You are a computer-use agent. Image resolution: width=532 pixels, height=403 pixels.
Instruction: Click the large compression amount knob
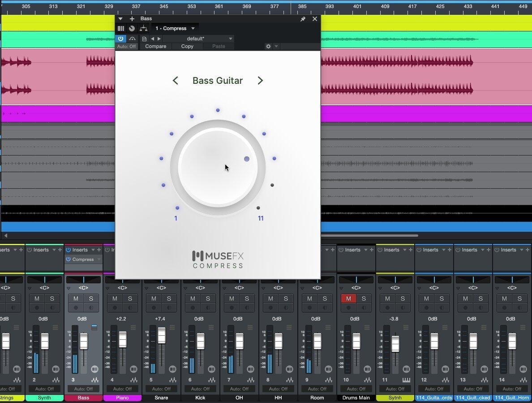point(218,167)
